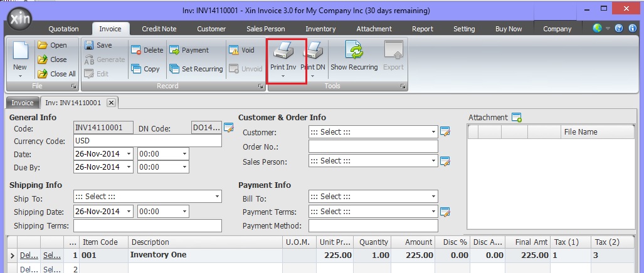This screenshot has width=644, height=273.
Task: Click the Payment Method input field
Action: click(373, 226)
